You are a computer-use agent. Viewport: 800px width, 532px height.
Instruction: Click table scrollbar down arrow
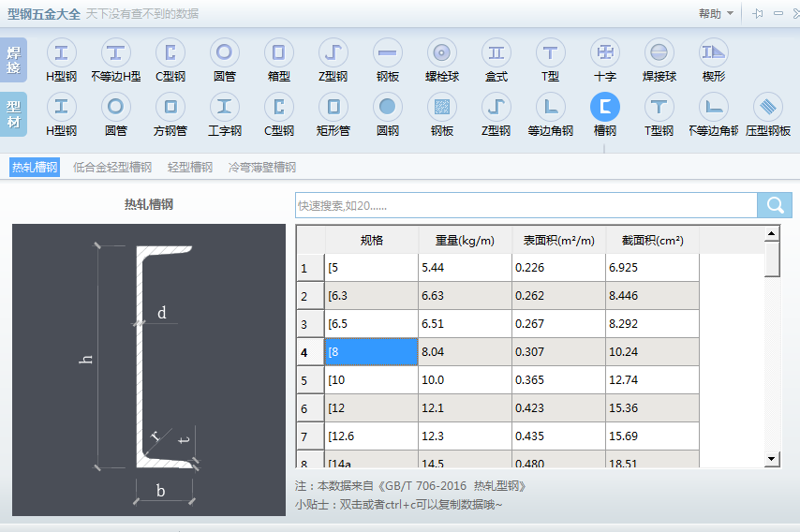772,459
